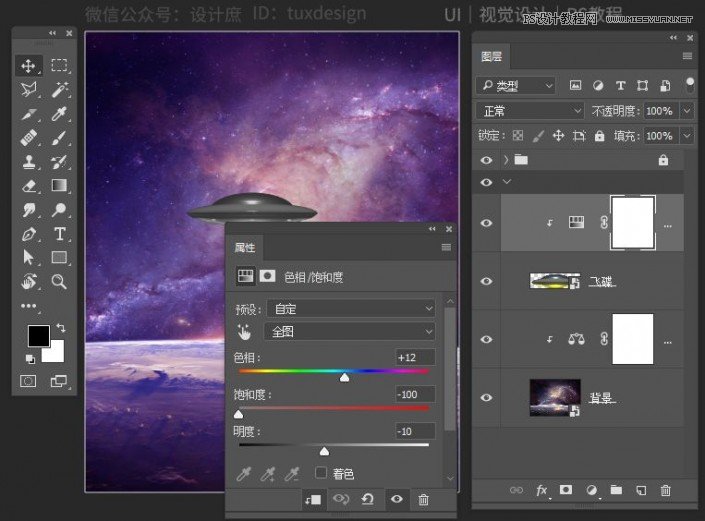Open the 类型 layer filter dropdown
The width and height of the screenshot is (705, 521).
point(516,85)
